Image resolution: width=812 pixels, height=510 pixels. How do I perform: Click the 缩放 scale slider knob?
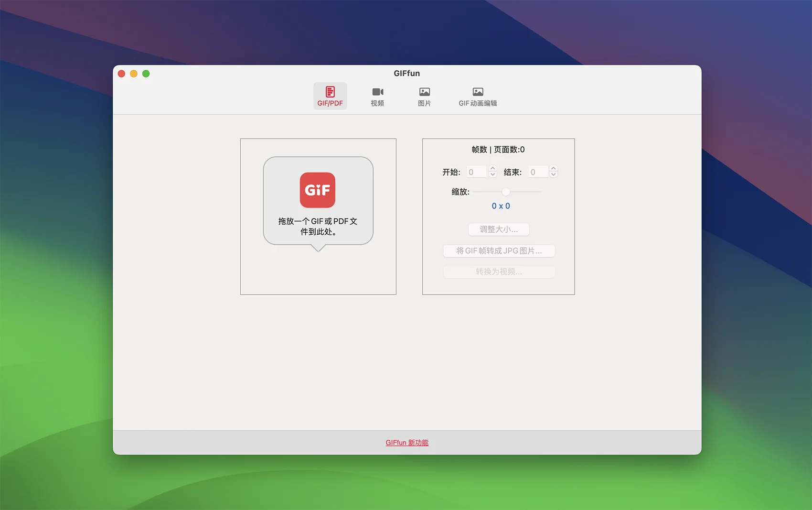click(506, 192)
